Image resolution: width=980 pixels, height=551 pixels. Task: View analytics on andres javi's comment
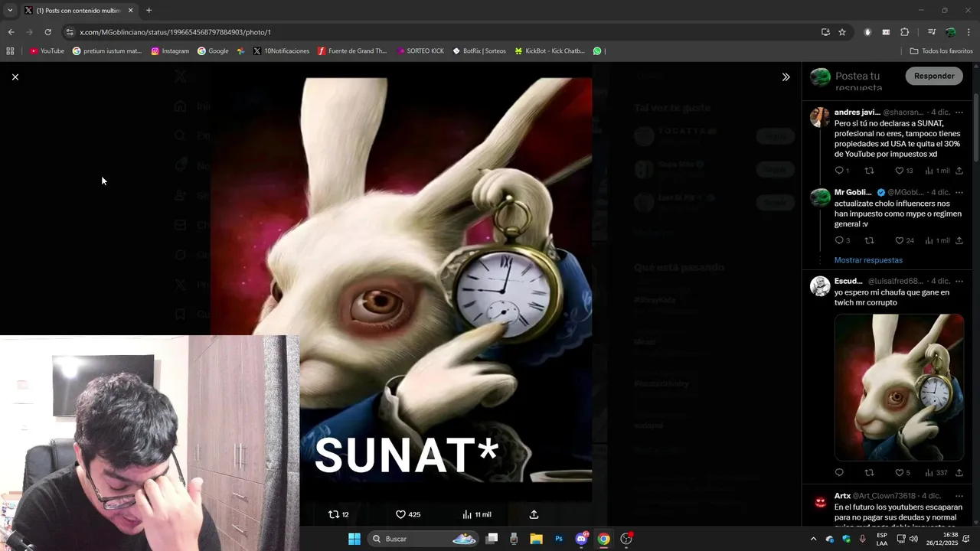[x=937, y=171]
